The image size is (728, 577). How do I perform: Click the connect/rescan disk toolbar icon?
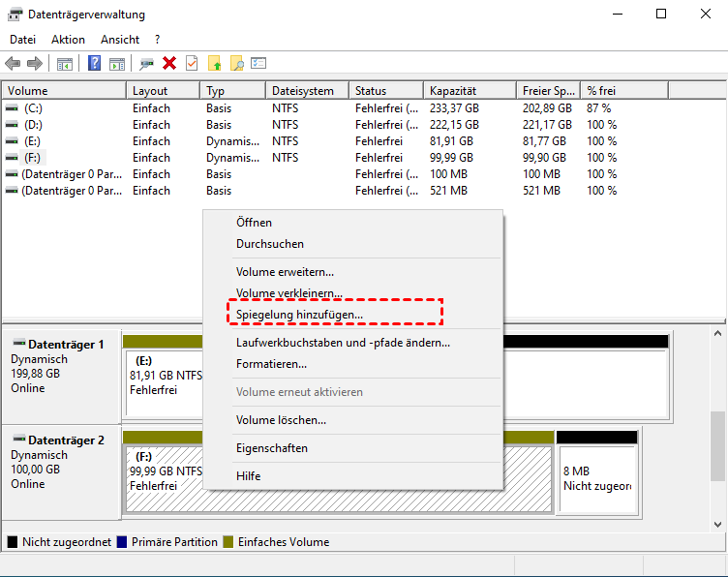pos(147,64)
